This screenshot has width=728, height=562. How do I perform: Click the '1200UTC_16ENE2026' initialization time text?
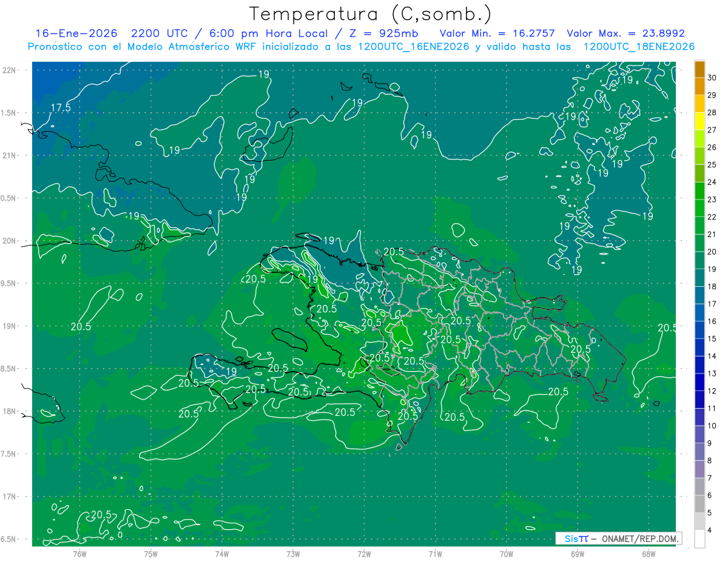(x=414, y=47)
